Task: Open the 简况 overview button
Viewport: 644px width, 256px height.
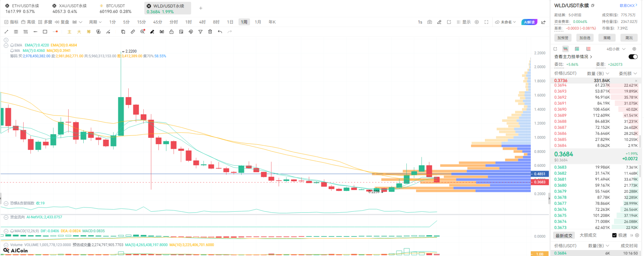Action: click(x=629, y=38)
